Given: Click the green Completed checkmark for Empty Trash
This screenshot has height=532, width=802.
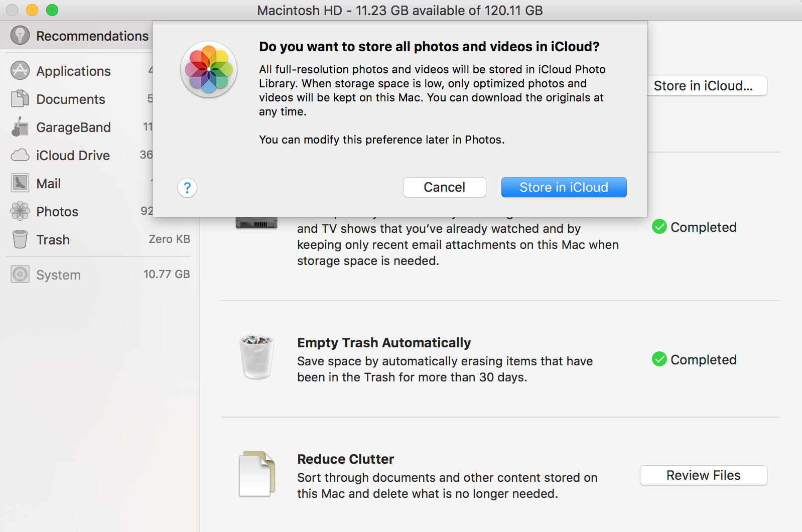Looking at the screenshot, I should (x=659, y=359).
